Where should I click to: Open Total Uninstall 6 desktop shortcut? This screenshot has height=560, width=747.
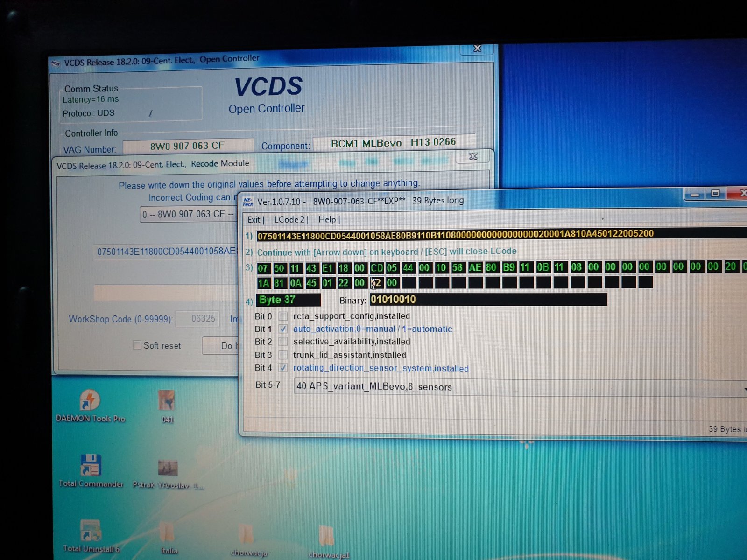point(91,536)
